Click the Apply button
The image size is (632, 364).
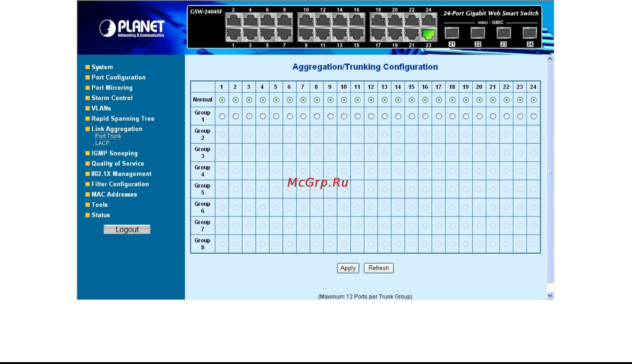pyautogui.click(x=348, y=268)
